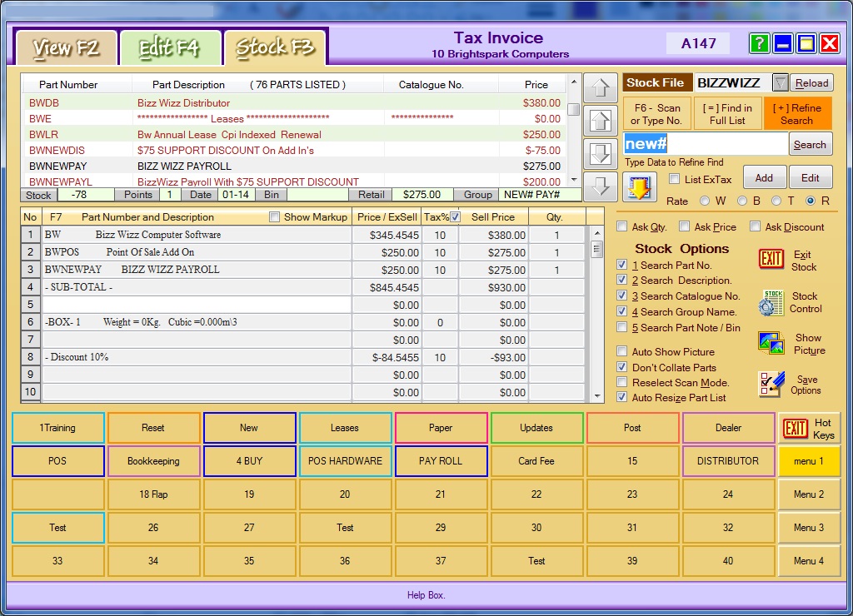Click the Find in Full List button
The width and height of the screenshot is (853, 616).
(x=727, y=114)
